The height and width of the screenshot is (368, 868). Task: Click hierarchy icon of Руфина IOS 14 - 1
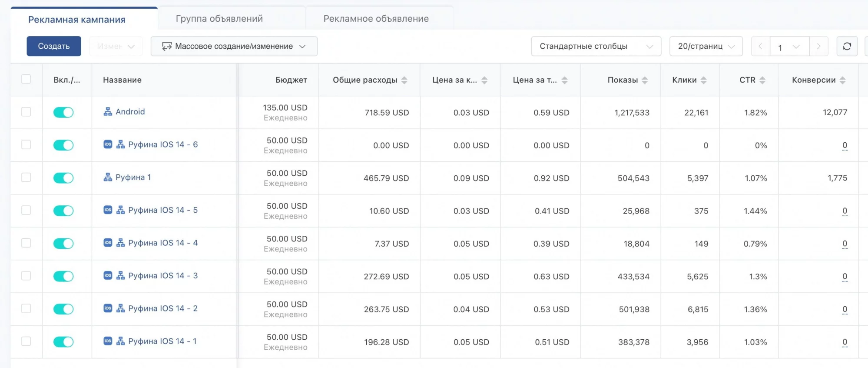tap(121, 341)
